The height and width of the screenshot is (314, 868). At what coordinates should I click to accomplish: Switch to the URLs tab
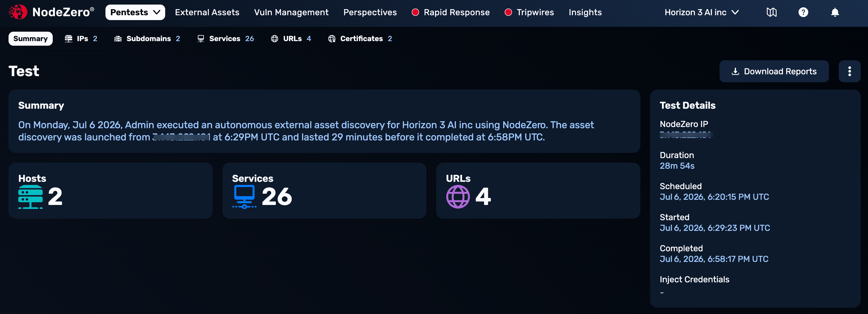click(291, 38)
